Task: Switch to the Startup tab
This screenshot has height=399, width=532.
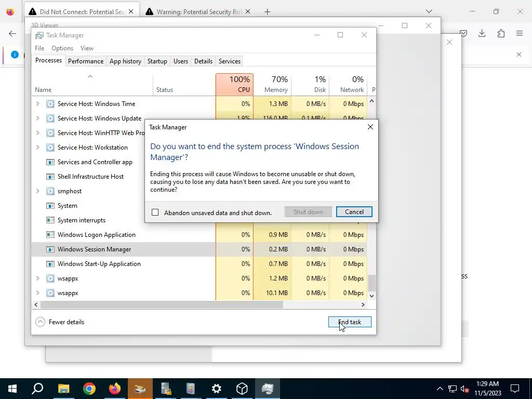Action: click(x=157, y=61)
